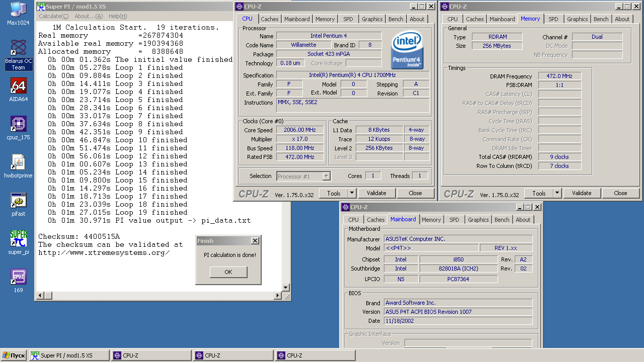Click Close button in CPU window
The image size is (644, 362).
pyautogui.click(x=415, y=193)
